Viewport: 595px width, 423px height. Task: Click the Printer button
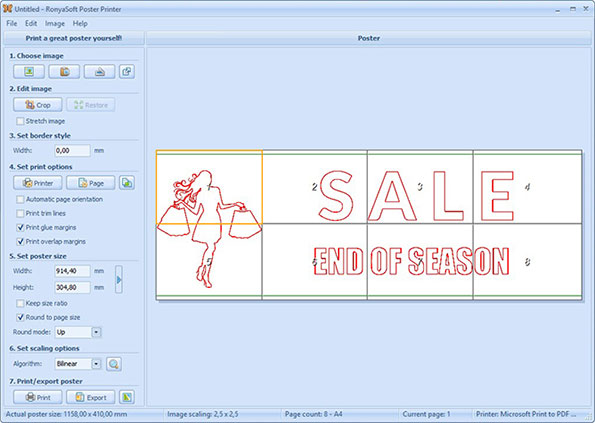(38, 183)
